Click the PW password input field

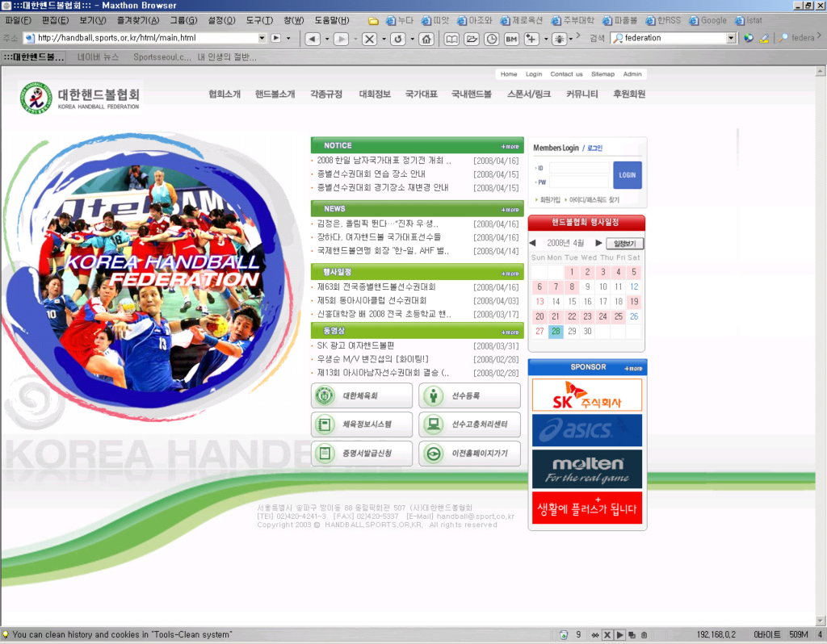[579, 182]
